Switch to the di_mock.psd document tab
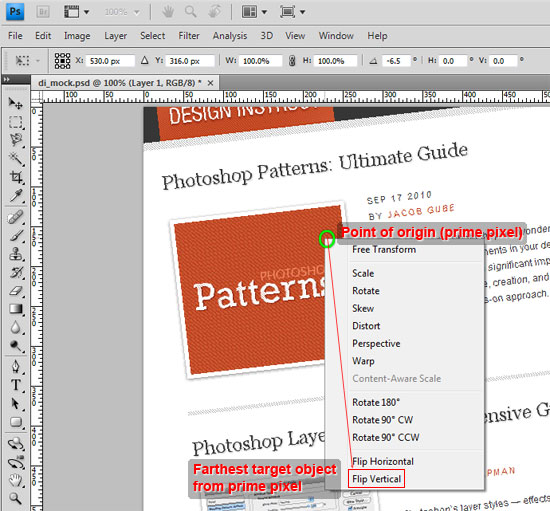Viewport: 550px width, 511px height. tap(120, 83)
